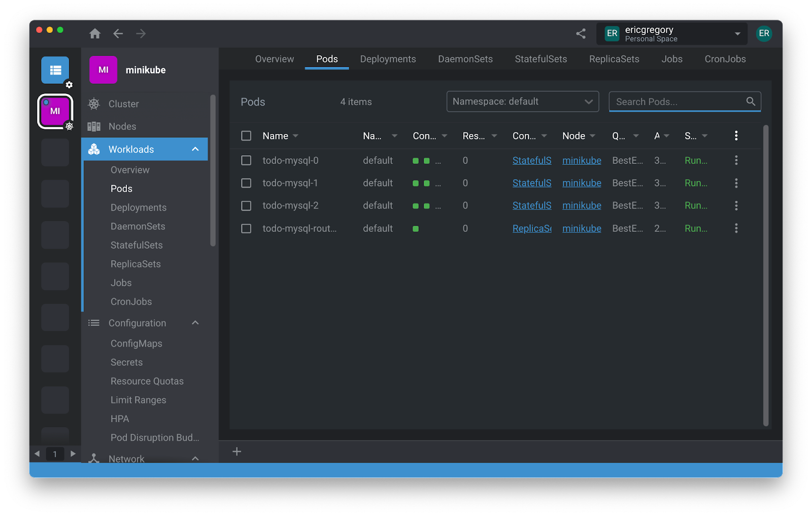Viewport: 812px width, 516px height.
Task: Click the share icon in the top bar
Action: [x=581, y=33]
